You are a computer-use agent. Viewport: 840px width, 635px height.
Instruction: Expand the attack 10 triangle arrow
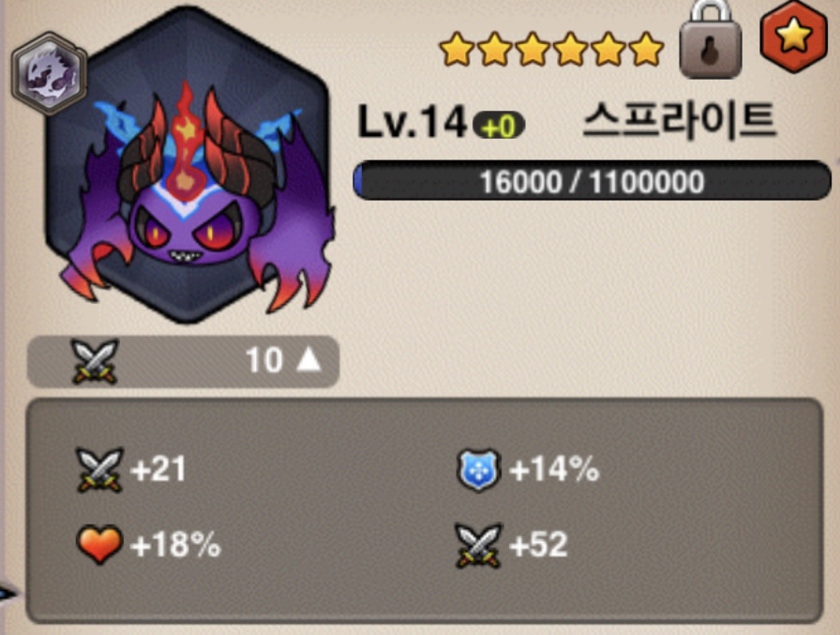click(309, 359)
